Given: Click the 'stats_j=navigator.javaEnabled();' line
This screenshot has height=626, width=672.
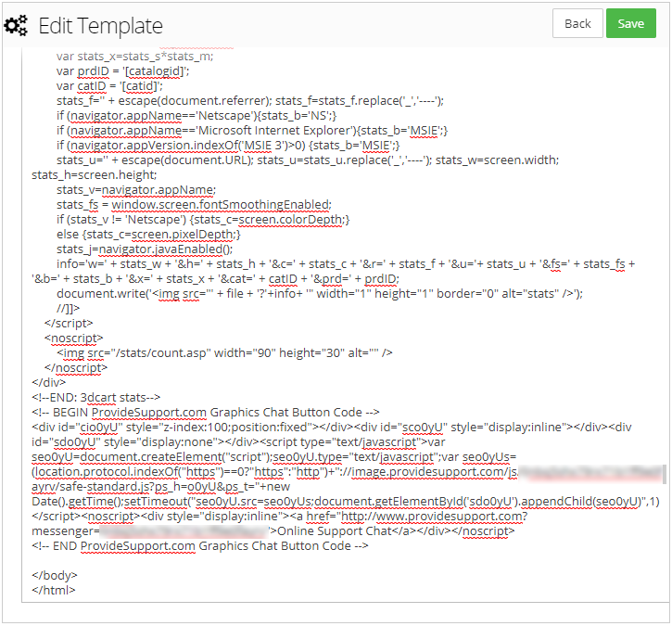Looking at the screenshot, I should 145,249.
